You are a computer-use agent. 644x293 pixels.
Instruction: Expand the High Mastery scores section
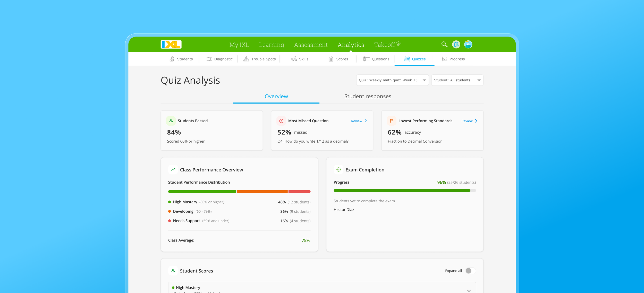pyautogui.click(x=469, y=290)
